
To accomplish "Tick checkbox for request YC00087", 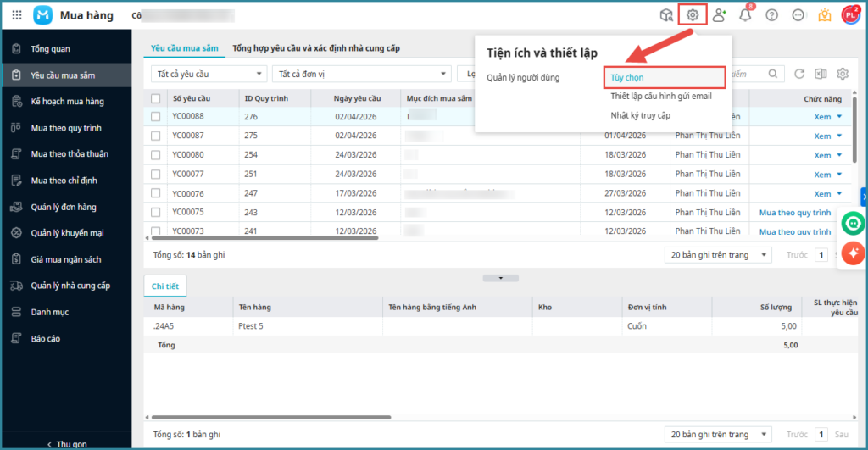I will point(156,136).
